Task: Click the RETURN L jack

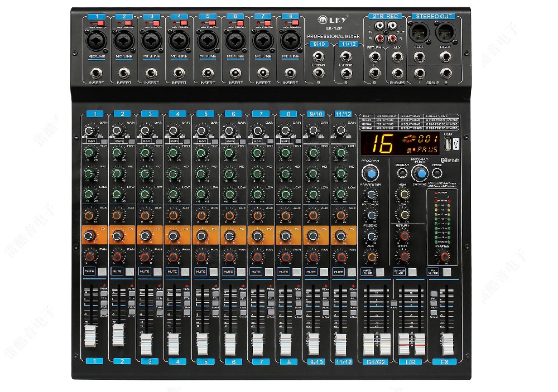Action: (x=374, y=57)
